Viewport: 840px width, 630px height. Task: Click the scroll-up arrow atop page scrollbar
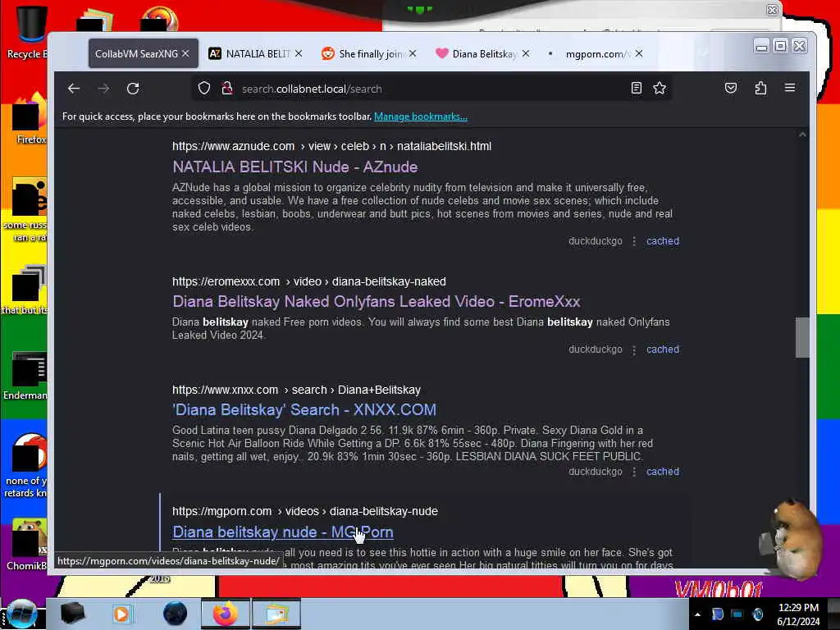coord(802,135)
